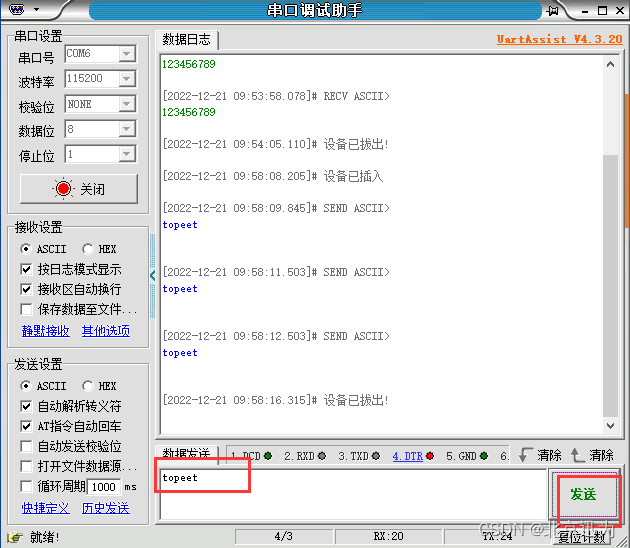Screen dimensions: 630x548
Task: Click the data log vertical scrollbar thumb
Action: click(x=610, y=286)
